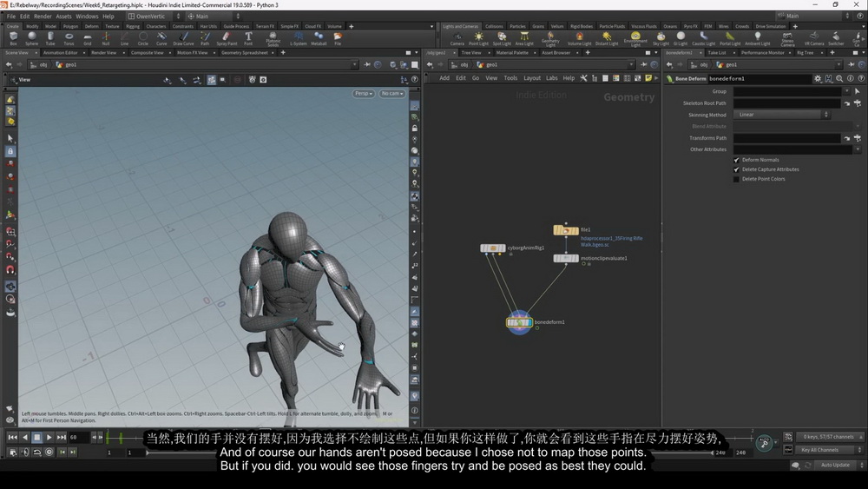Select the cyborgAnimRig1 node

[x=493, y=248]
